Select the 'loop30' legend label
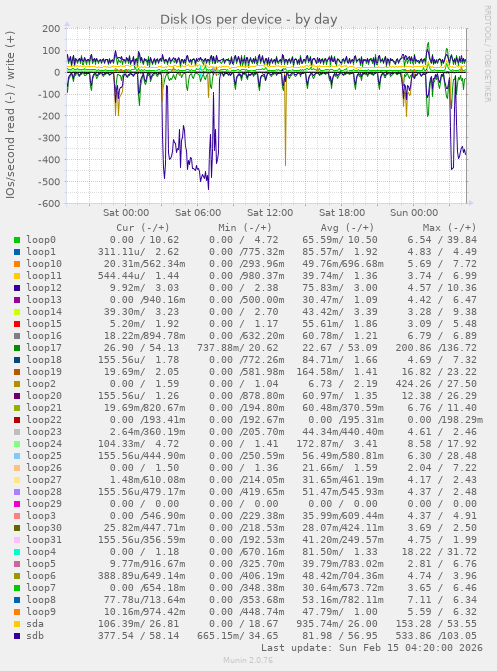 click(44, 528)
